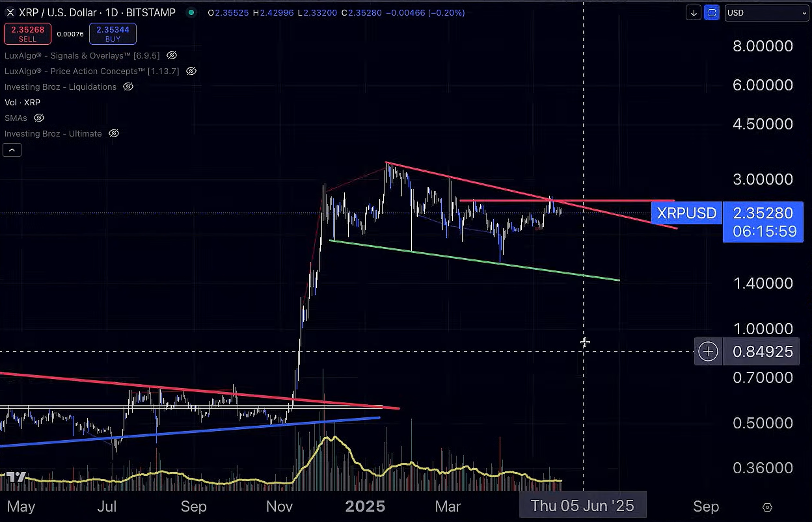Click the May label on time axis
812x522 pixels.
(22, 506)
